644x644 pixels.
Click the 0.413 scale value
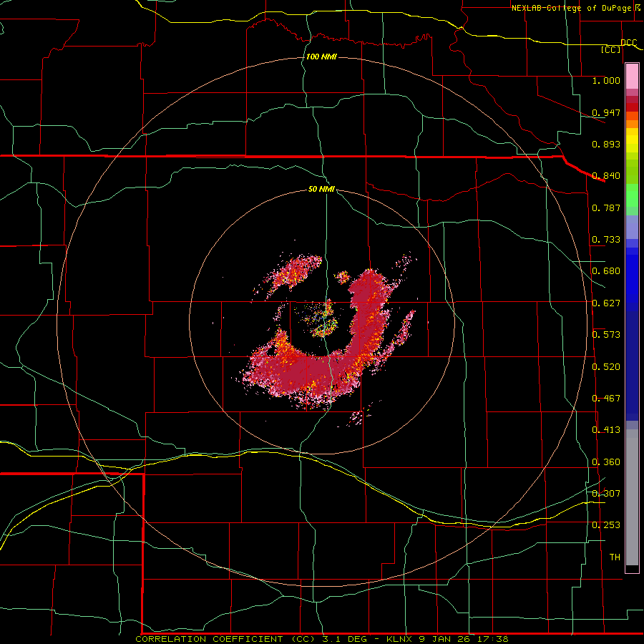pyautogui.click(x=606, y=430)
